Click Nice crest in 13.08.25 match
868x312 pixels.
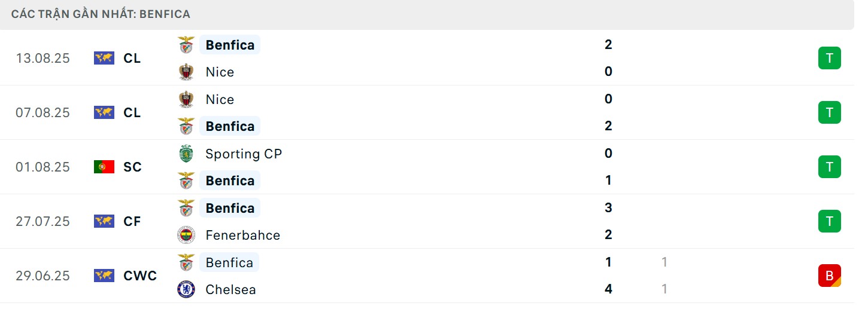tap(186, 72)
